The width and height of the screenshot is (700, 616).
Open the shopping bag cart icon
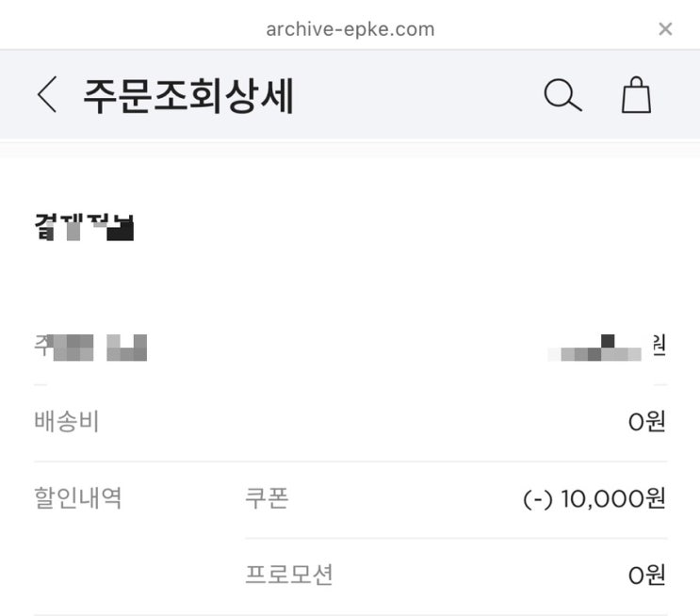click(637, 95)
